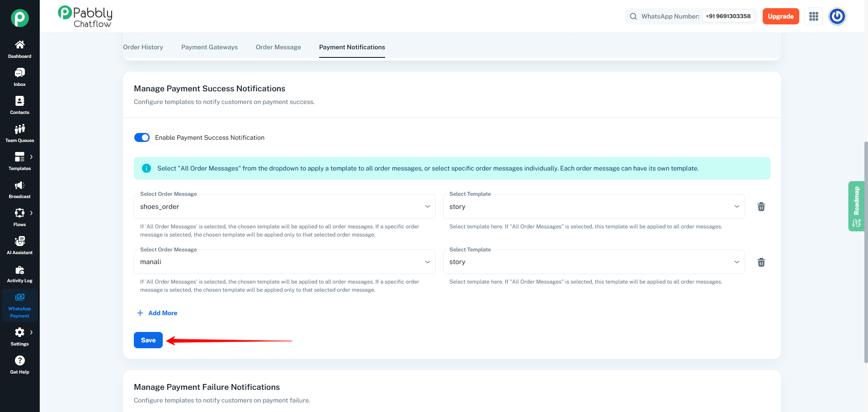Viewport: 868px width, 412px height.
Task: Open template dropdown for shoes_order row
Action: [x=594, y=207]
